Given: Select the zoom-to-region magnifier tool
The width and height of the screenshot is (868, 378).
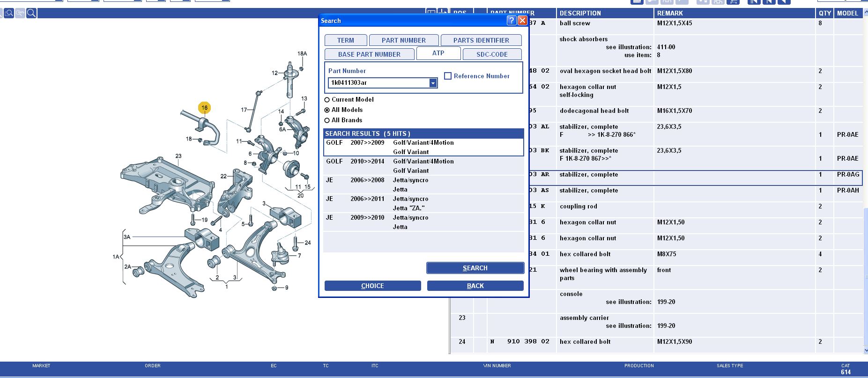Looking at the screenshot, I should tap(8, 13).
